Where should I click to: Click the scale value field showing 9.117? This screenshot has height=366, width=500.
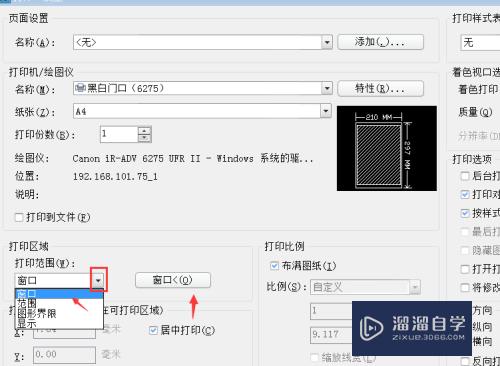point(331,335)
